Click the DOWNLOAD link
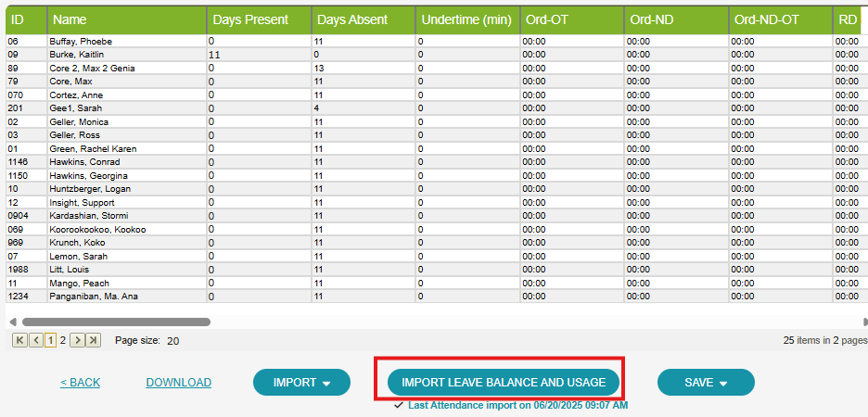The height and width of the screenshot is (417, 868). pyautogui.click(x=178, y=382)
